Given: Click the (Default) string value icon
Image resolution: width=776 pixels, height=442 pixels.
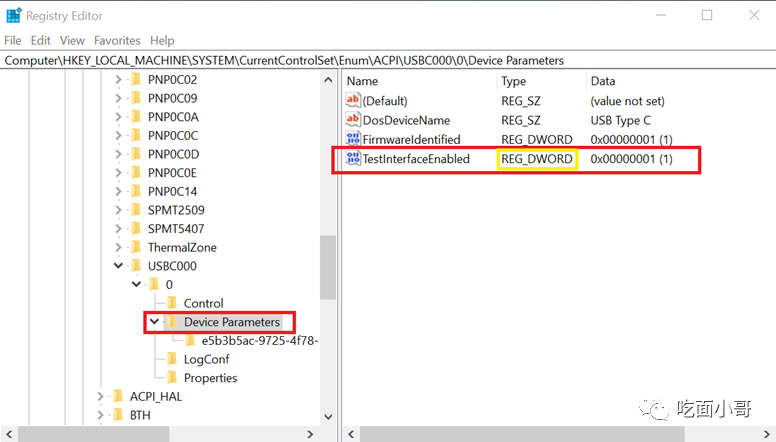Looking at the screenshot, I should click(352, 100).
